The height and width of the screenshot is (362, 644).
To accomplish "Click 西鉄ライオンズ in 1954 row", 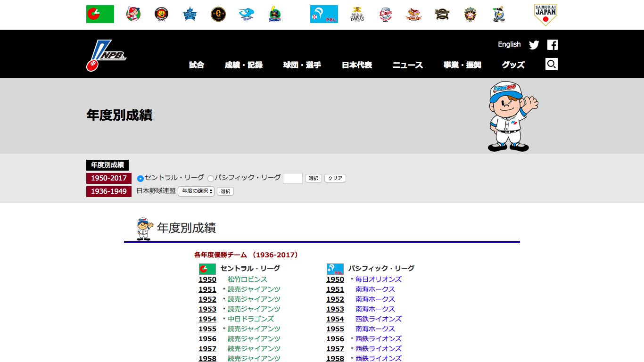I will pos(379,319).
